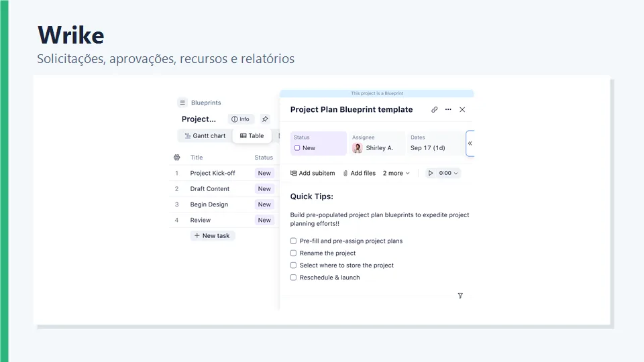Open table settings gear icon
The height and width of the screenshot is (362, 644).
[x=176, y=157]
